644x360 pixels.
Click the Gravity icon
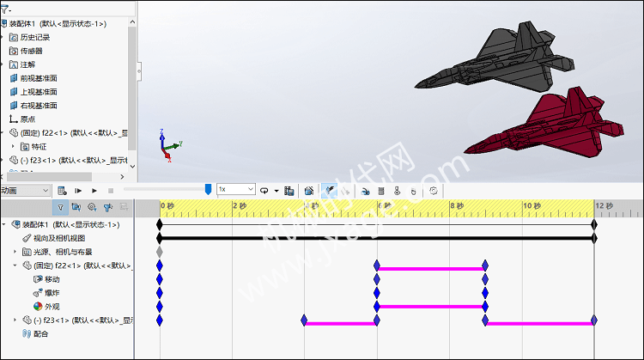[414, 191]
